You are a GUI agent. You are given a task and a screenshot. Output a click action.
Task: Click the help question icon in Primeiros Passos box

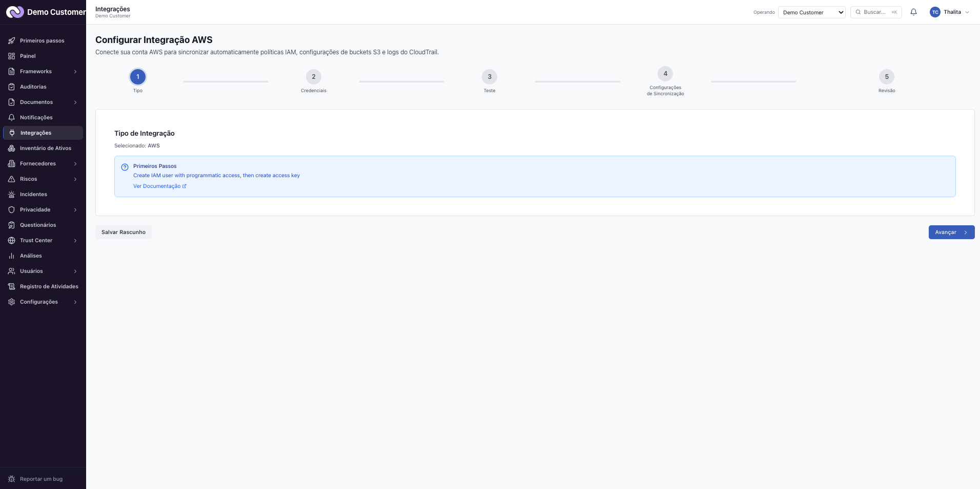pyautogui.click(x=125, y=167)
